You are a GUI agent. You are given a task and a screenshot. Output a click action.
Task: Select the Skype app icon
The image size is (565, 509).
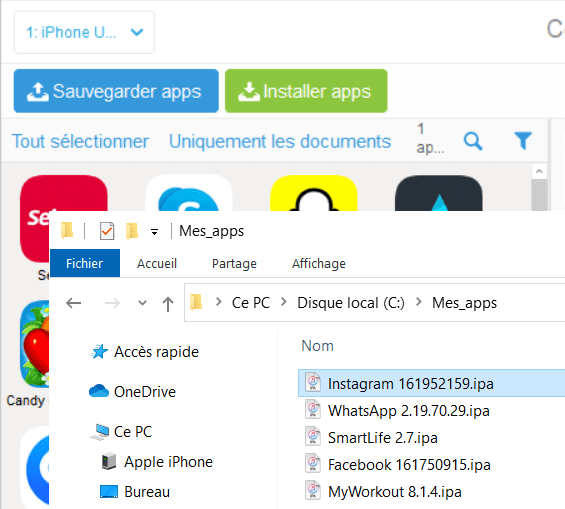point(189,193)
